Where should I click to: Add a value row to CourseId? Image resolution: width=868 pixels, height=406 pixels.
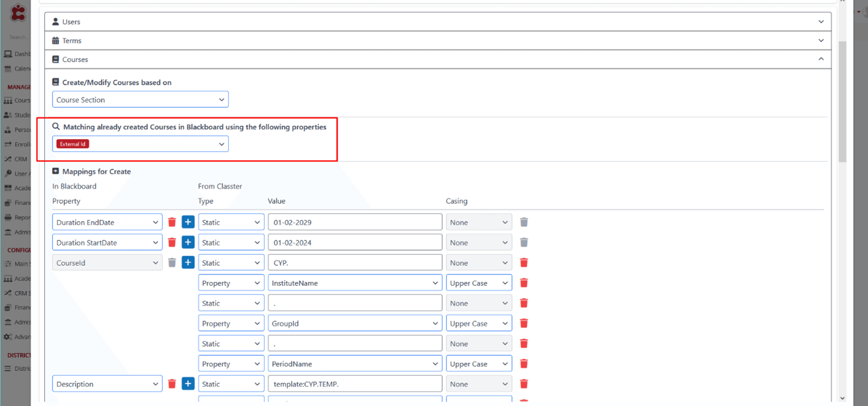tap(188, 263)
